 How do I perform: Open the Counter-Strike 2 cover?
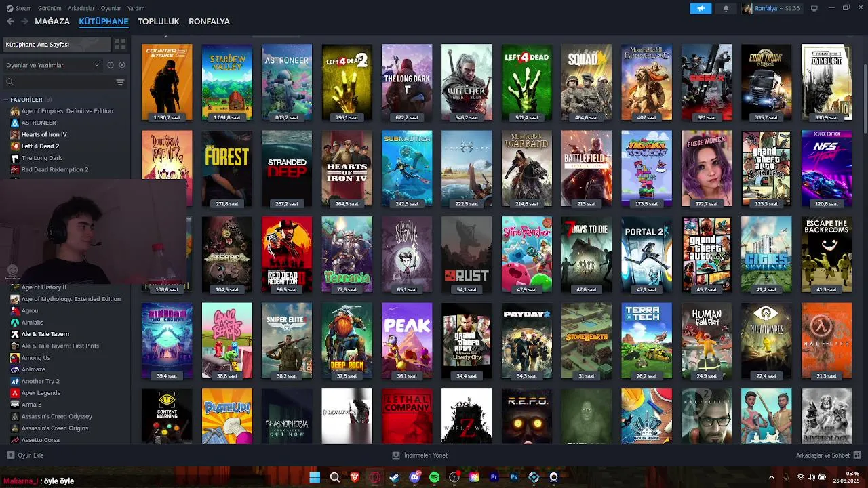click(x=167, y=83)
